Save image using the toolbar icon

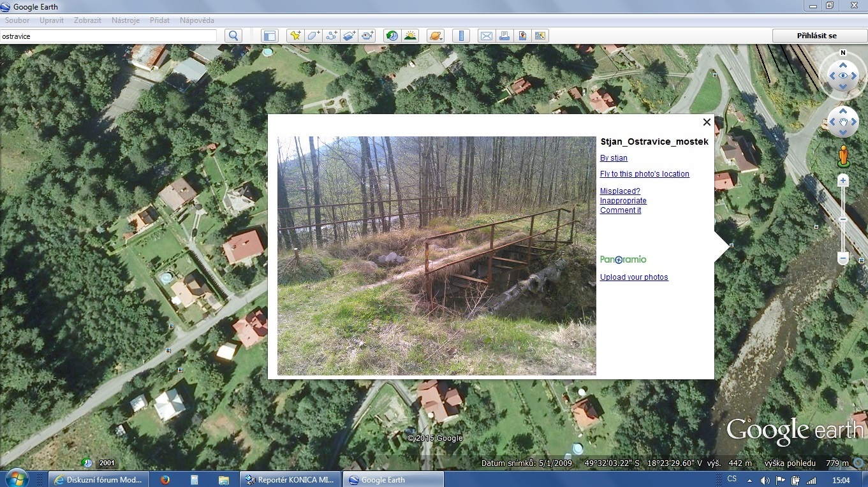coord(522,36)
